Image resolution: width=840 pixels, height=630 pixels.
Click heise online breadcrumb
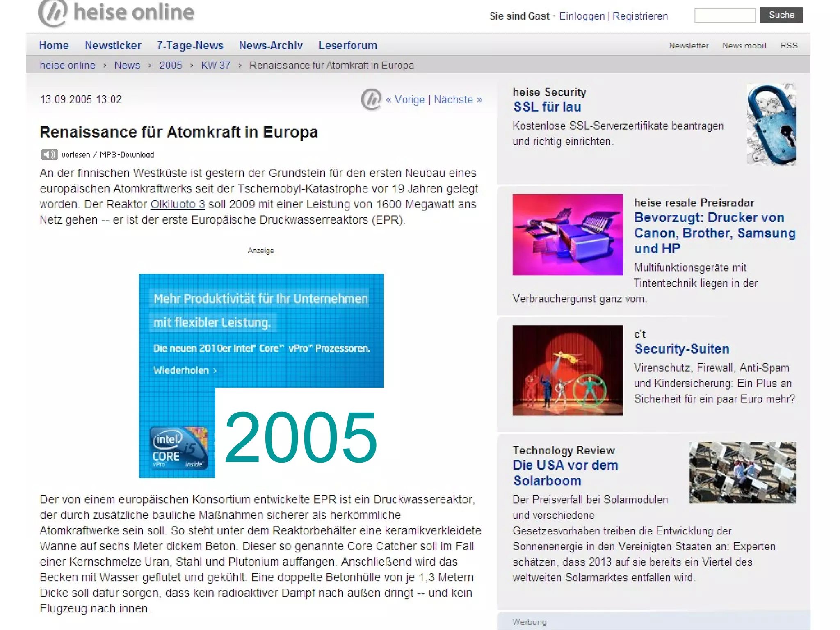[x=67, y=65]
